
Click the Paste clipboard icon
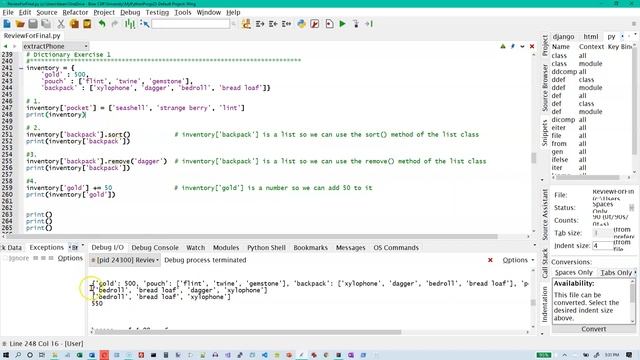click(x=87, y=24)
